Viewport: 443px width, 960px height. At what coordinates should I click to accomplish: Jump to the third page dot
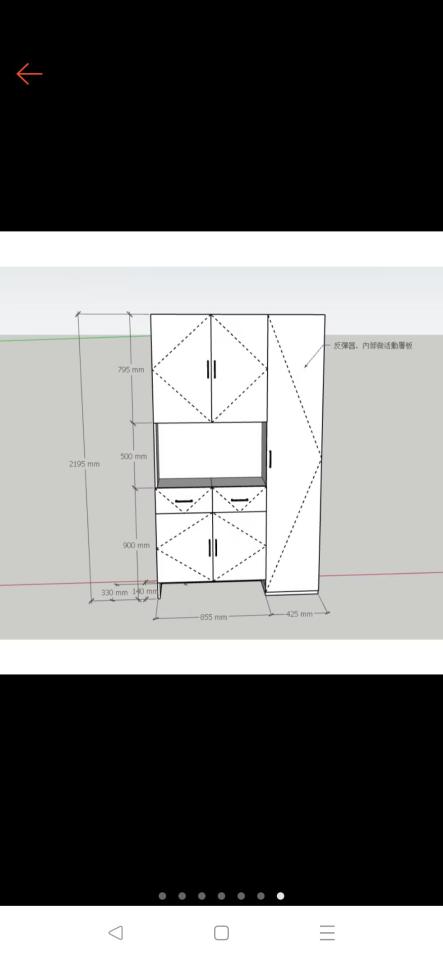click(202, 896)
